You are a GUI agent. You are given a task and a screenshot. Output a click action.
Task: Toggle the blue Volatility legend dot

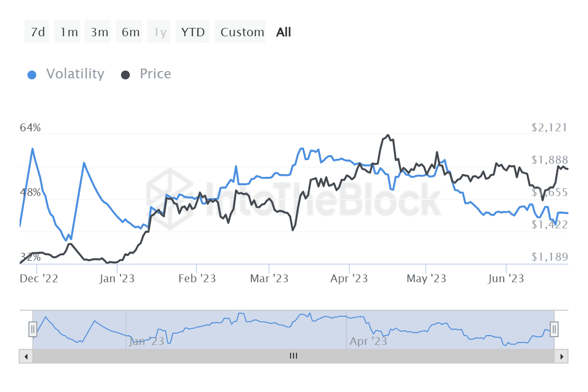(32, 74)
